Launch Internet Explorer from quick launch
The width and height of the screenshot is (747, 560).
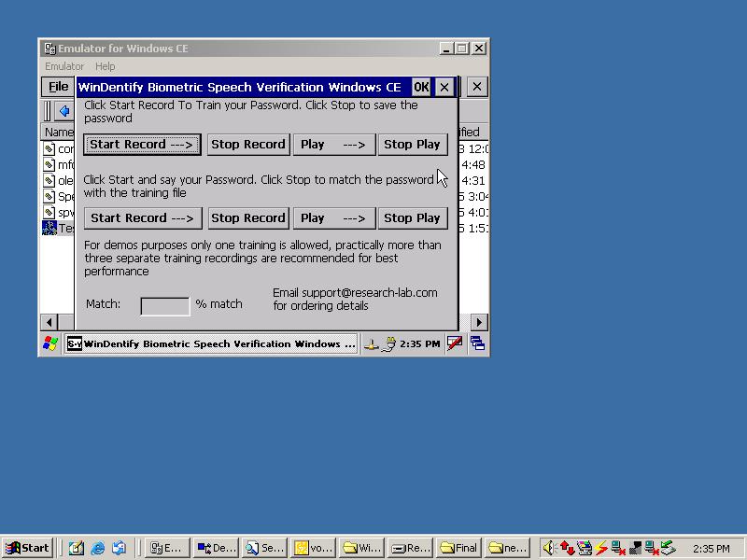pyautogui.click(x=98, y=548)
